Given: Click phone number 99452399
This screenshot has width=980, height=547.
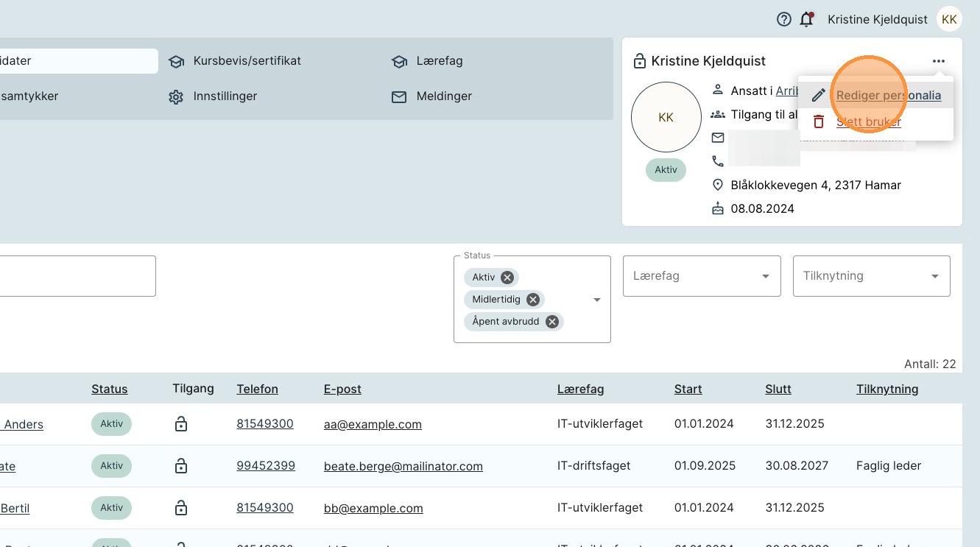Looking at the screenshot, I should coord(266,466).
